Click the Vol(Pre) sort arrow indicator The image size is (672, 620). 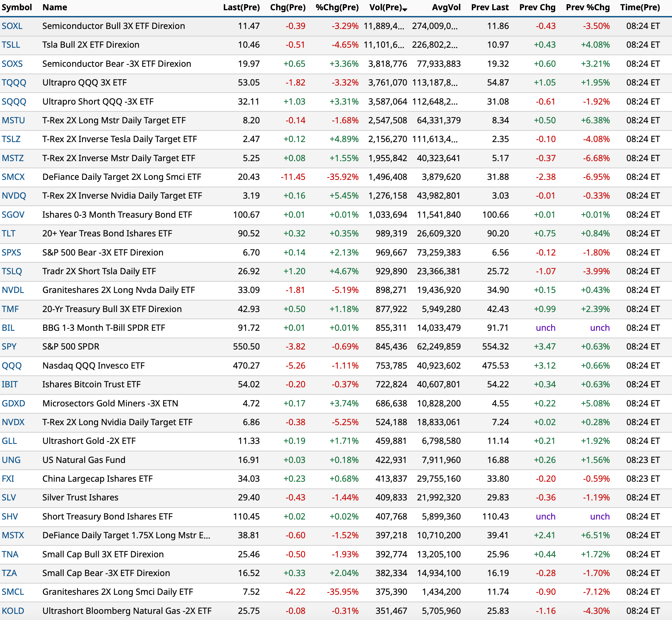pyautogui.click(x=404, y=10)
